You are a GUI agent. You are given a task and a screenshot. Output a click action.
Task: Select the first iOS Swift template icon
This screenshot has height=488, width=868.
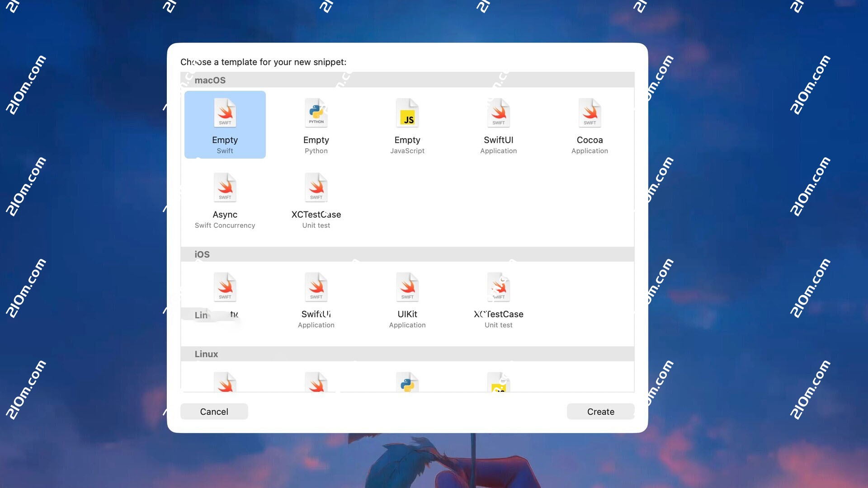(225, 287)
